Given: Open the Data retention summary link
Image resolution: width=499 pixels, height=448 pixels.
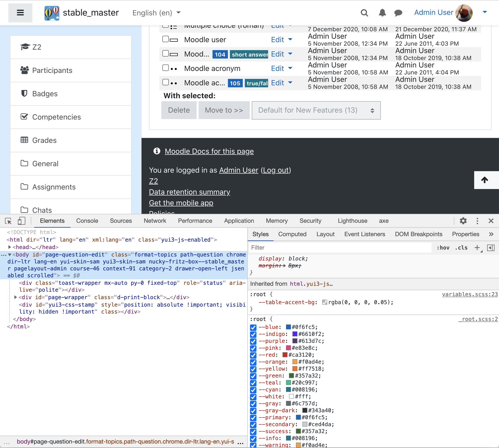Looking at the screenshot, I should [x=189, y=192].
